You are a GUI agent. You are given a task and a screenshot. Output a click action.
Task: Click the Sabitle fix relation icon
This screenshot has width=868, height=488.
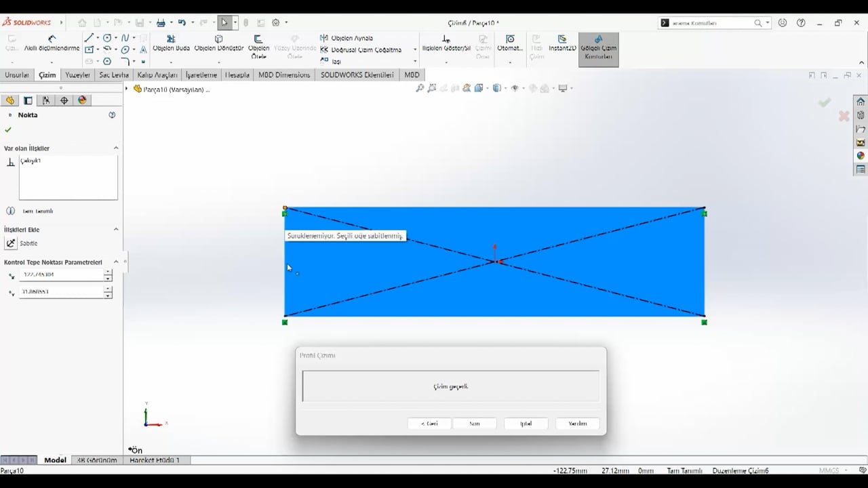pyautogui.click(x=11, y=243)
